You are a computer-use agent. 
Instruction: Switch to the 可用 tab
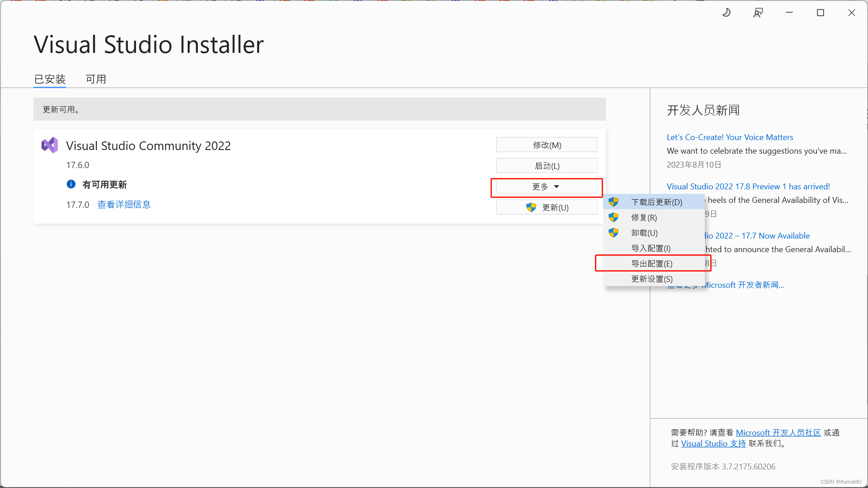[96, 79]
